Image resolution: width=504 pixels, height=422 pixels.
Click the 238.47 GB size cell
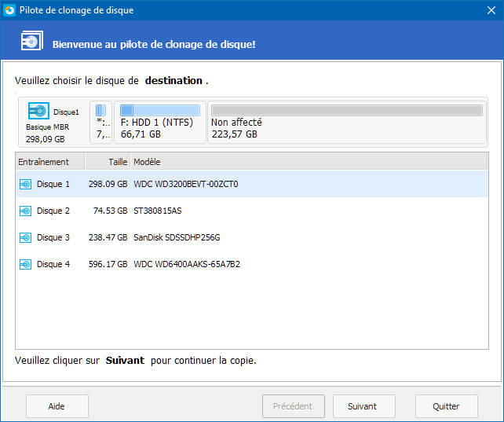pos(108,237)
